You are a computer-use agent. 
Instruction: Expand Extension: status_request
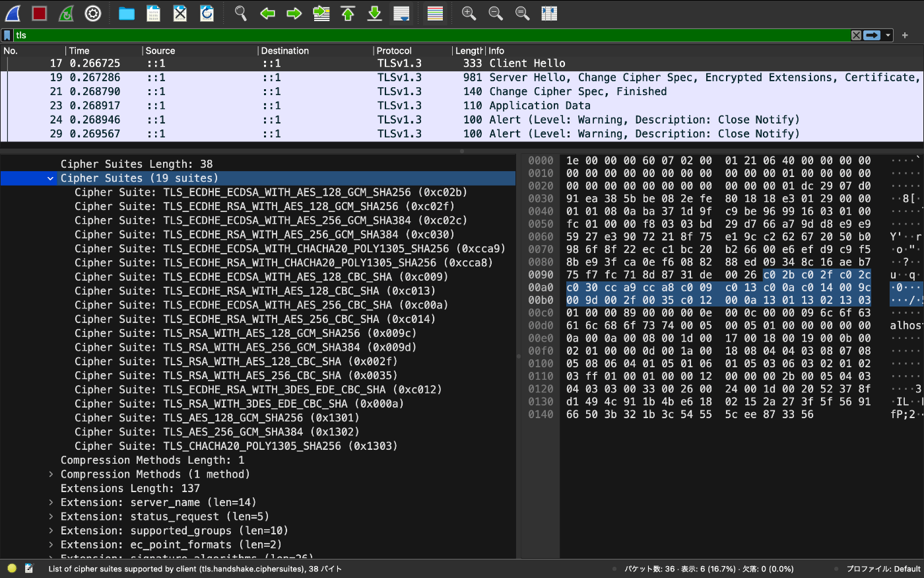[x=50, y=517]
